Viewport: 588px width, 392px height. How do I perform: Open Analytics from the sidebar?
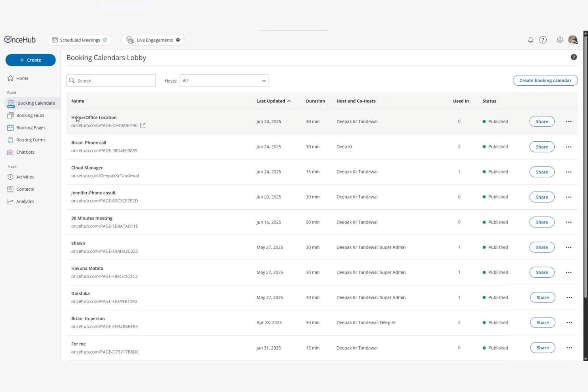(x=25, y=201)
